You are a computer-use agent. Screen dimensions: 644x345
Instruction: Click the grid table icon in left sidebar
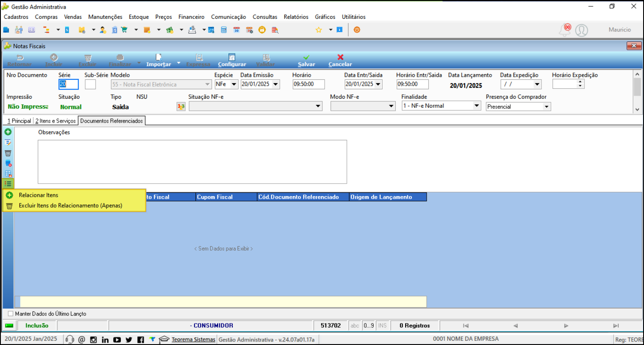pyautogui.click(x=8, y=173)
